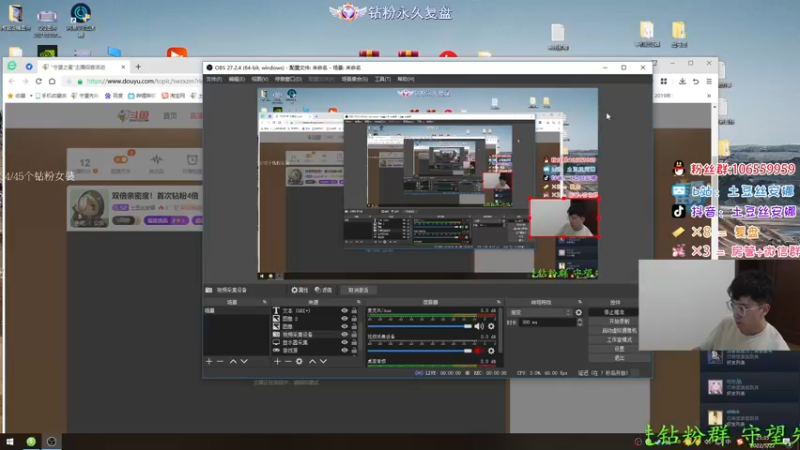The image size is (800, 450).
Task: Open OBS 编辑(E) menu
Action: 237,79
